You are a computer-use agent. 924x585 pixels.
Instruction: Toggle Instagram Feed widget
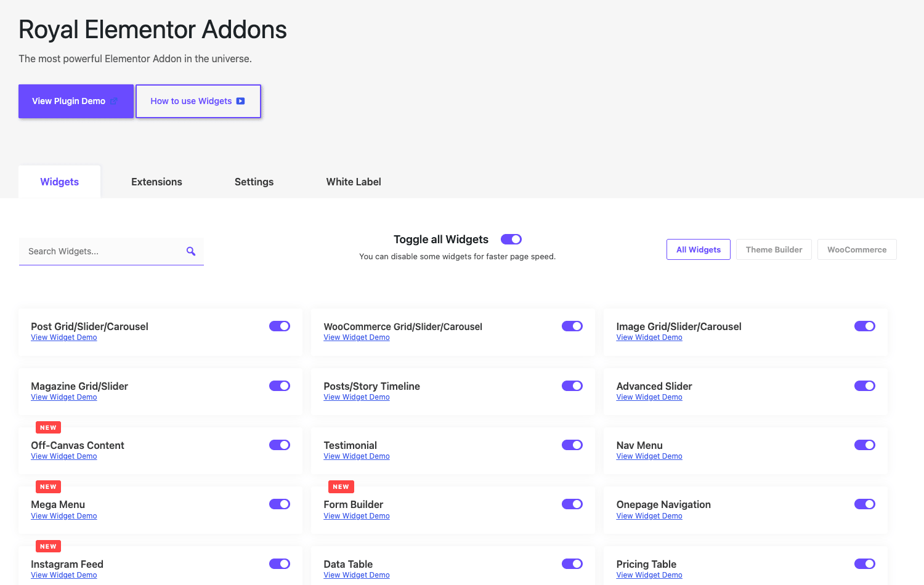[280, 564]
